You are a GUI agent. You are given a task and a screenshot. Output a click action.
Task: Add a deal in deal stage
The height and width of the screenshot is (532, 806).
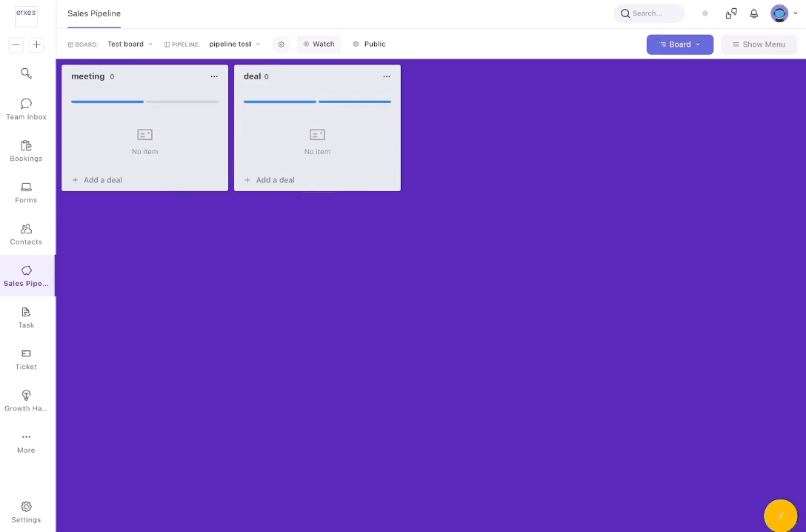[x=270, y=180]
